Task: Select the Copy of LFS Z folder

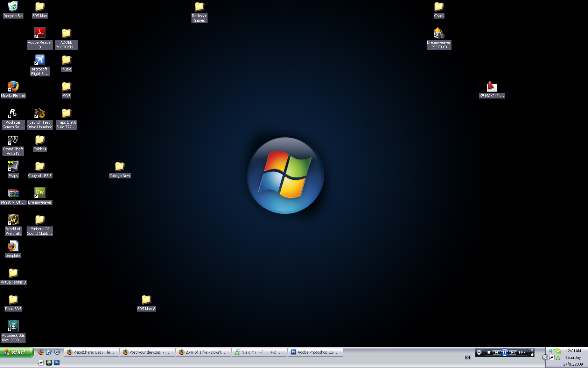Action: (x=40, y=169)
